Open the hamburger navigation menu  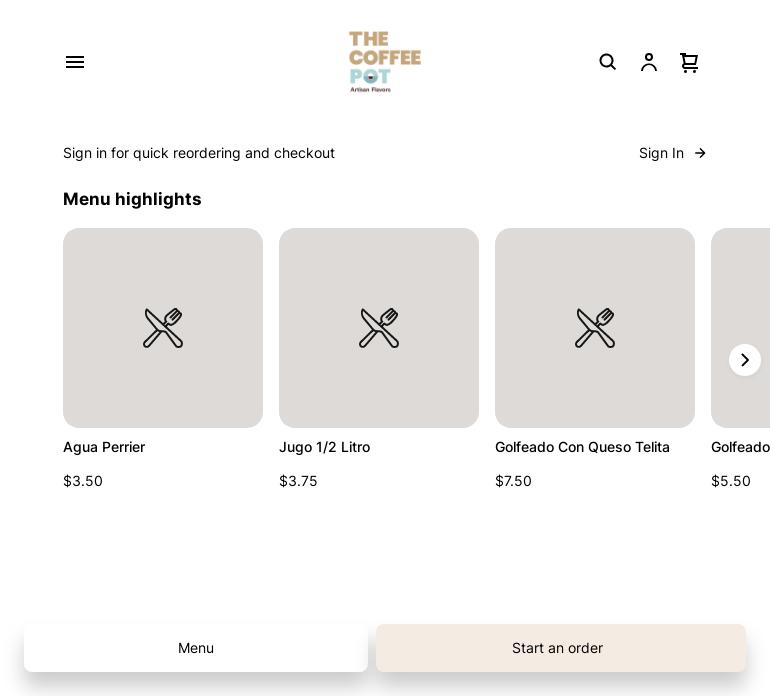pos(75,62)
